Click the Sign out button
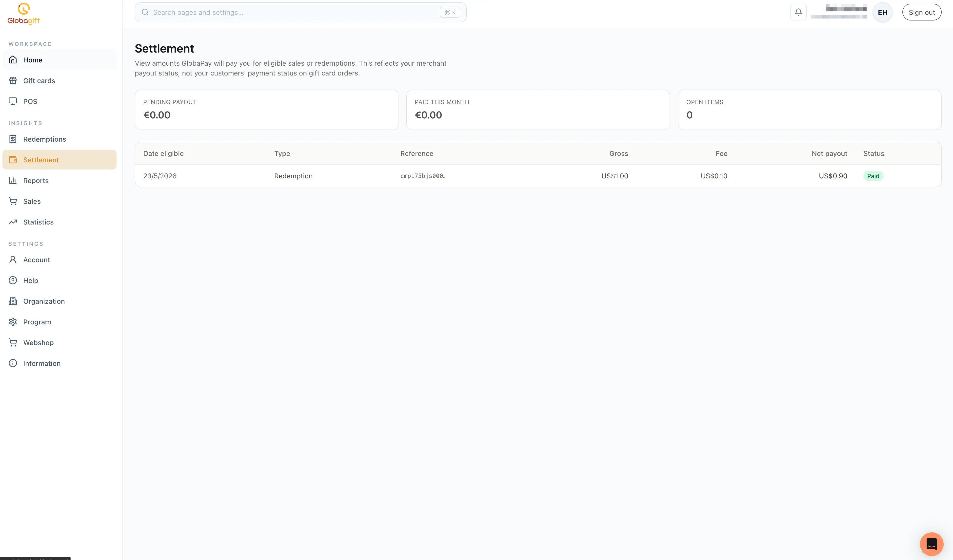The width and height of the screenshot is (953, 560). (x=922, y=13)
